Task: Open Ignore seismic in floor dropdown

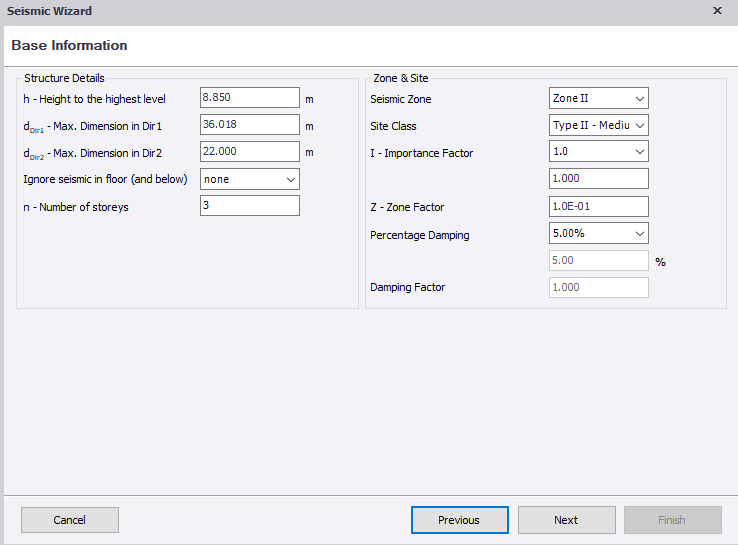Action: [250, 179]
